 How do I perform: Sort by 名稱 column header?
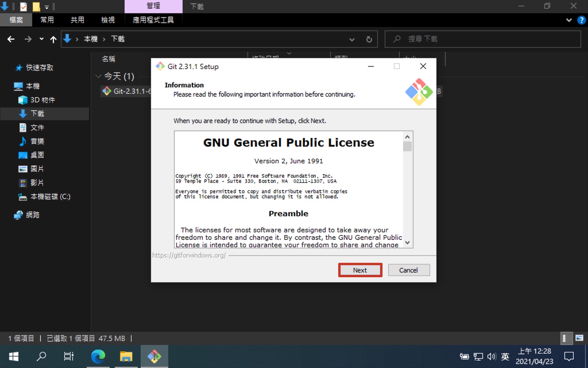[108, 59]
